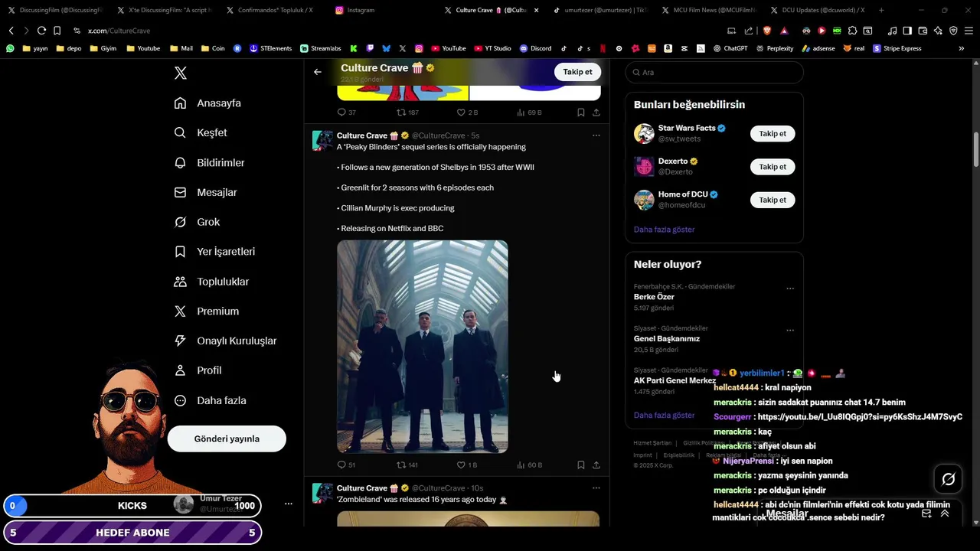Open Mesajlar in the left sidebar
The height and width of the screenshot is (551, 980).
205,193
